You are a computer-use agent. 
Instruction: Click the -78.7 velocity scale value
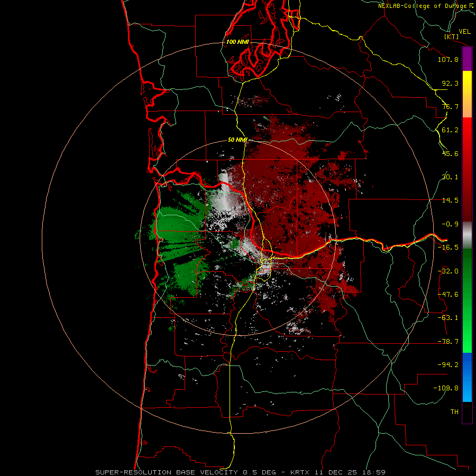pos(448,342)
